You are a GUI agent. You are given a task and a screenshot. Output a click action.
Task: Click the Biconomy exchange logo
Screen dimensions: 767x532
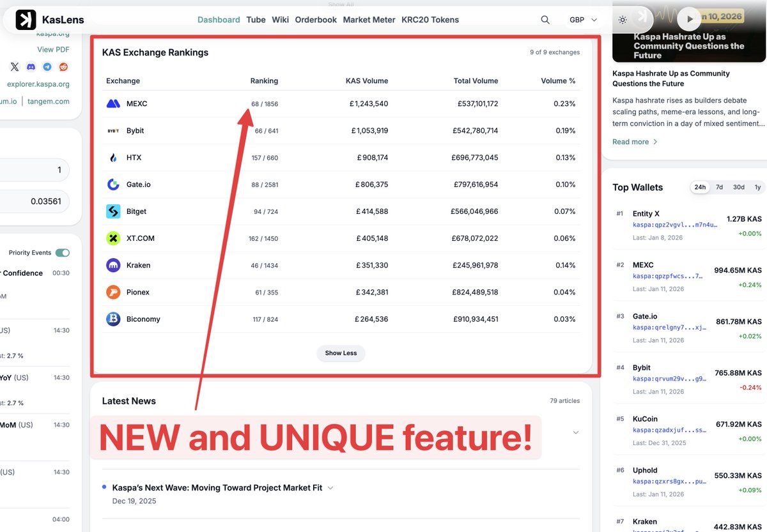point(113,319)
